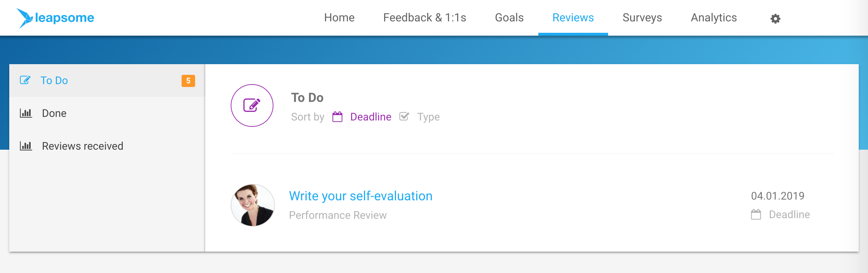Go to the Home tab

pyautogui.click(x=339, y=17)
